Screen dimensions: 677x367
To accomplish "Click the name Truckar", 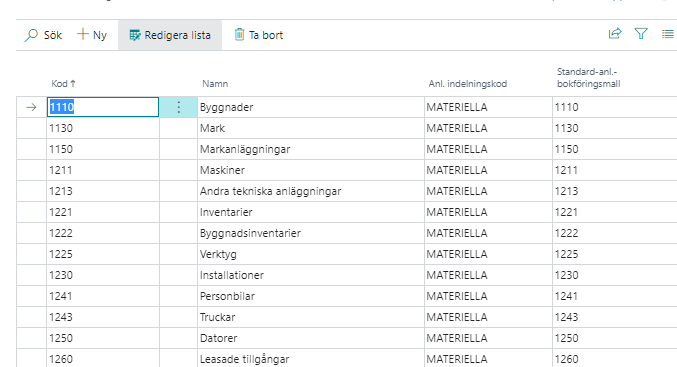I will click(x=217, y=317).
